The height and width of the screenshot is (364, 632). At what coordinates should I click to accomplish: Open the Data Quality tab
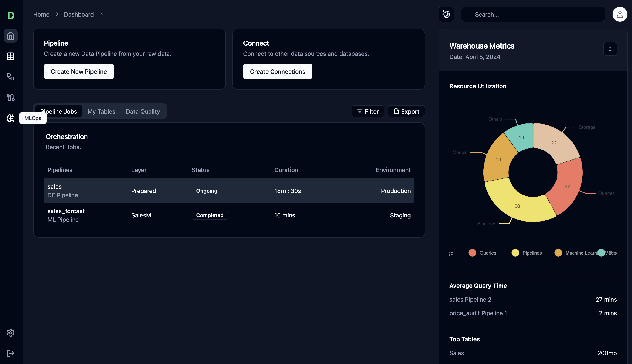pos(143,111)
